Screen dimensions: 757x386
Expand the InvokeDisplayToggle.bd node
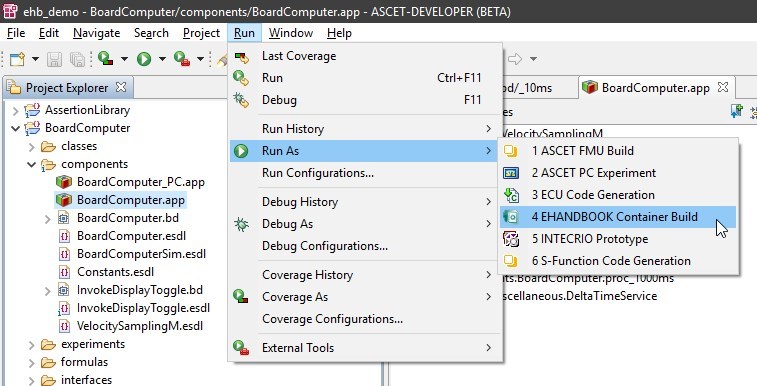[47, 291]
